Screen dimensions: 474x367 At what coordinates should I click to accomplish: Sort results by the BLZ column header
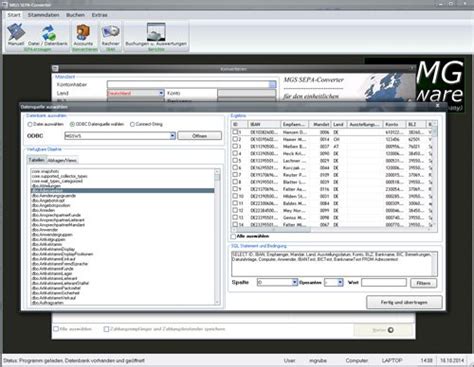click(x=416, y=124)
